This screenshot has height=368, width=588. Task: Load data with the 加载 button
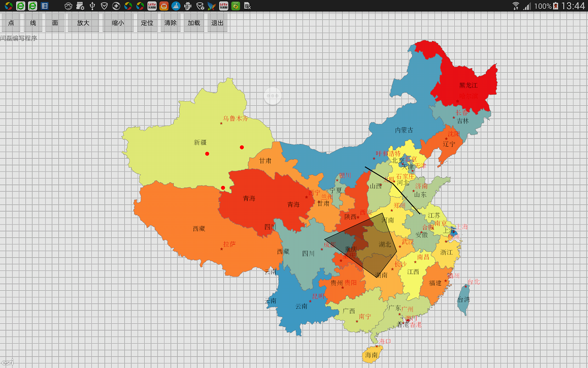(194, 23)
